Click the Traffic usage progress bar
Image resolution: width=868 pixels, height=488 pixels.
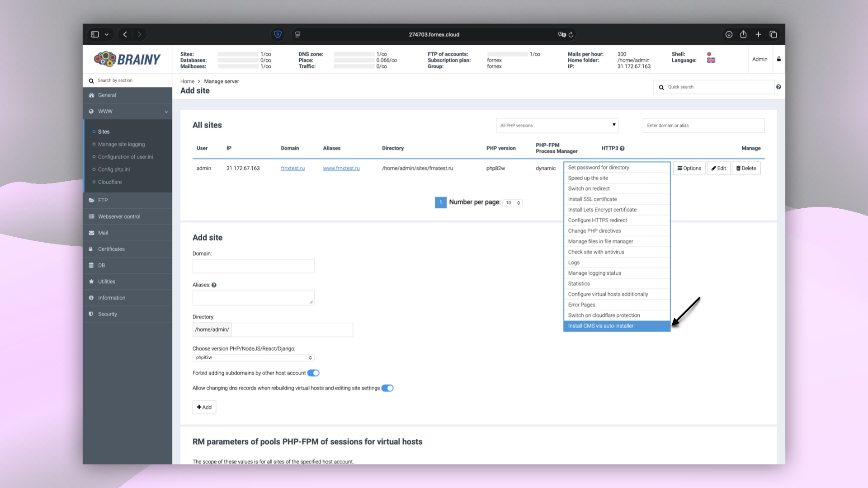355,66
